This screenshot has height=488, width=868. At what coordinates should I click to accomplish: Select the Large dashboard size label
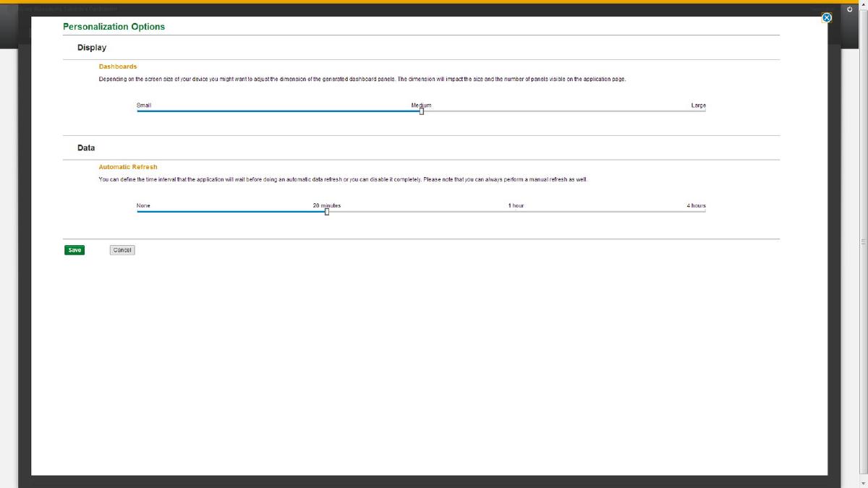[698, 106]
